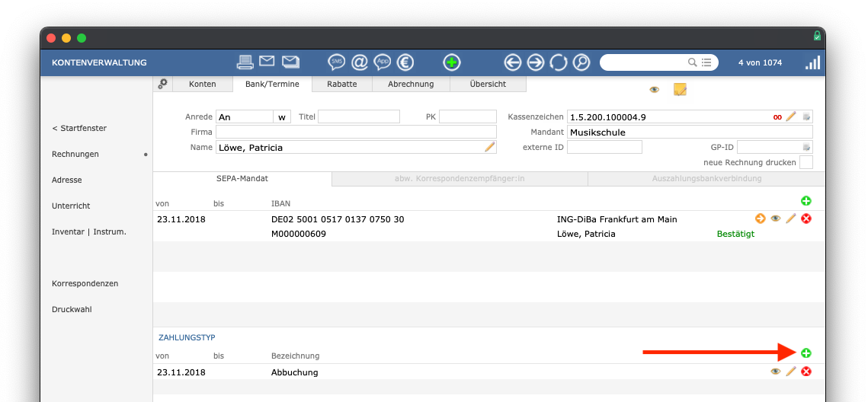Delete the SEPA mandate with red X
This screenshot has height=402, width=868.
806,219
